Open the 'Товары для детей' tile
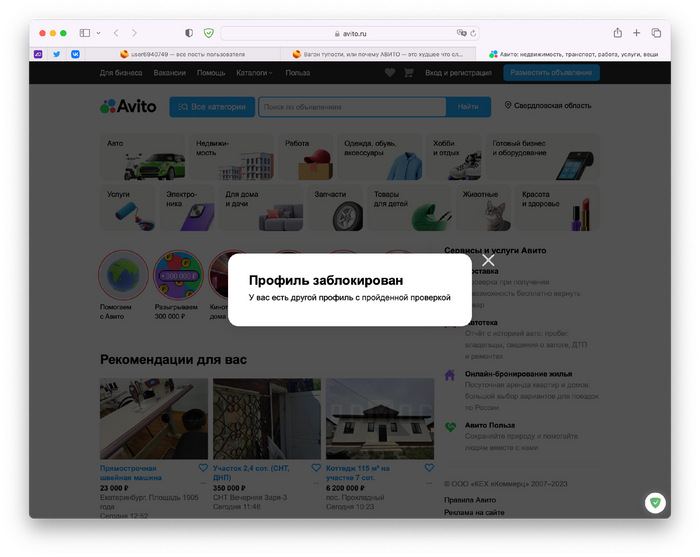This screenshot has height=557, width=700. tap(409, 208)
